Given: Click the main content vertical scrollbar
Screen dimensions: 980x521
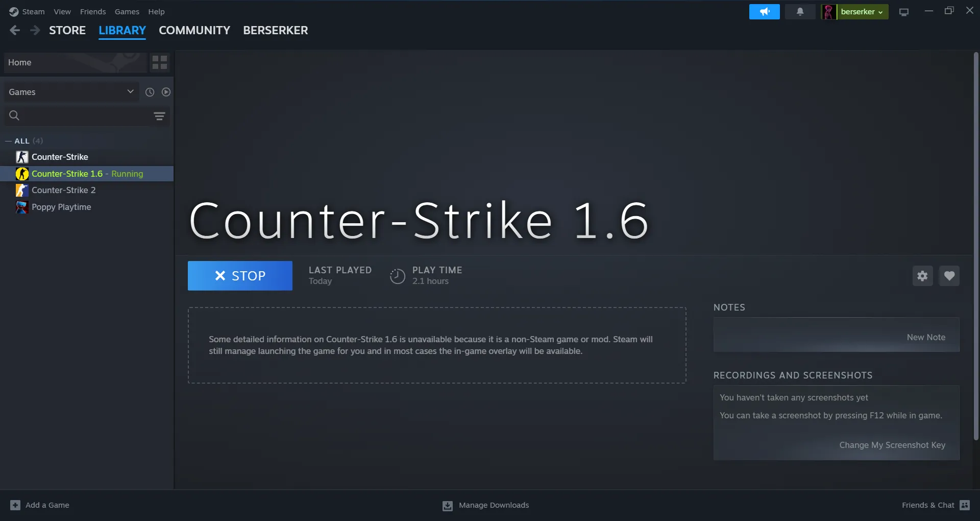Looking at the screenshot, I should coord(976,245).
